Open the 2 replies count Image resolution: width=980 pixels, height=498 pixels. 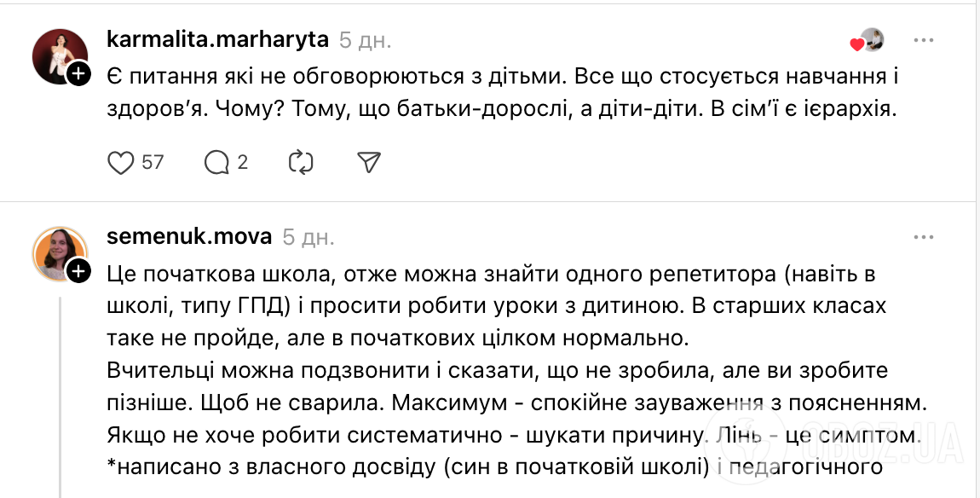(241, 161)
